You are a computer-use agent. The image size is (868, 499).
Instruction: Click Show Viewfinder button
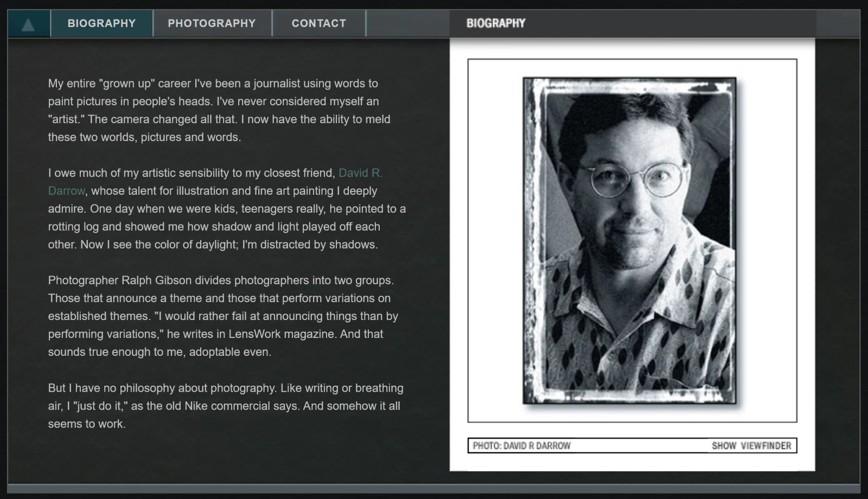(x=751, y=446)
